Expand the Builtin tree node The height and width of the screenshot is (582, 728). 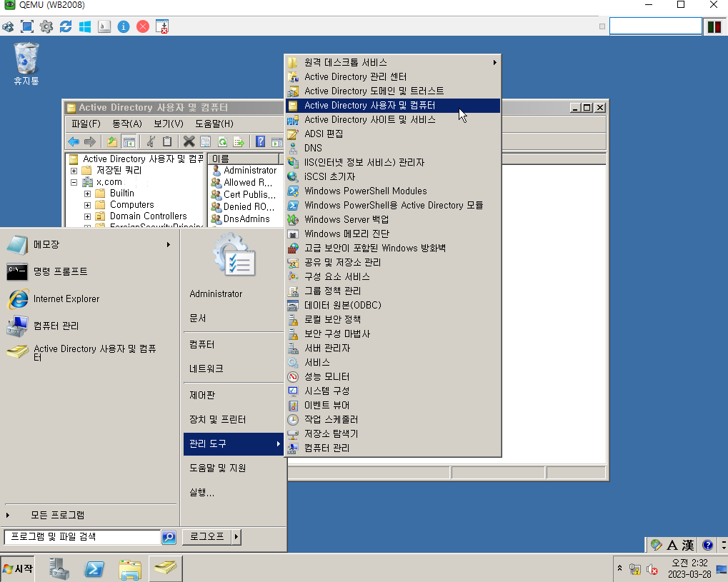tap(87, 194)
